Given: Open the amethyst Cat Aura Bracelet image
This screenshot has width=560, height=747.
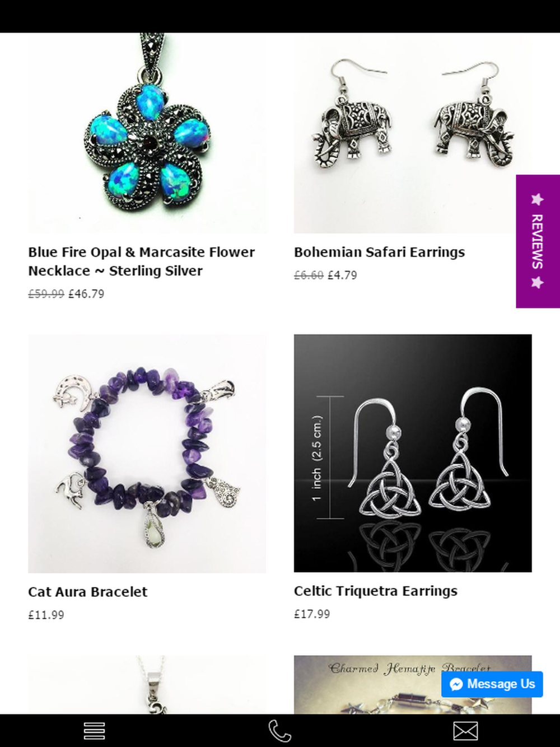Looking at the screenshot, I should click(x=147, y=454).
